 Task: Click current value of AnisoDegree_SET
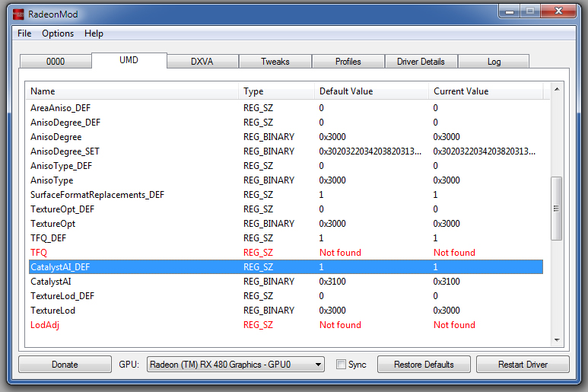[x=484, y=151]
